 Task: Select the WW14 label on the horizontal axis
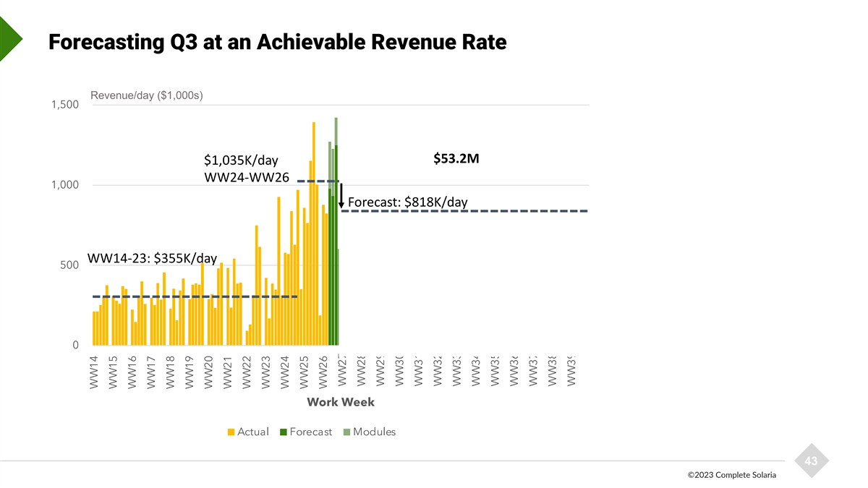coord(94,372)
